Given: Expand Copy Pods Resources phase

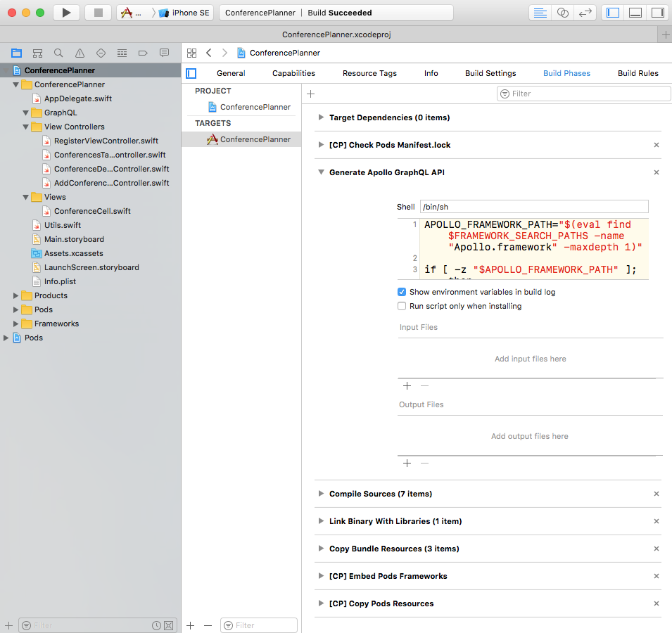Looking at the screenshot, I should [321, 603].
